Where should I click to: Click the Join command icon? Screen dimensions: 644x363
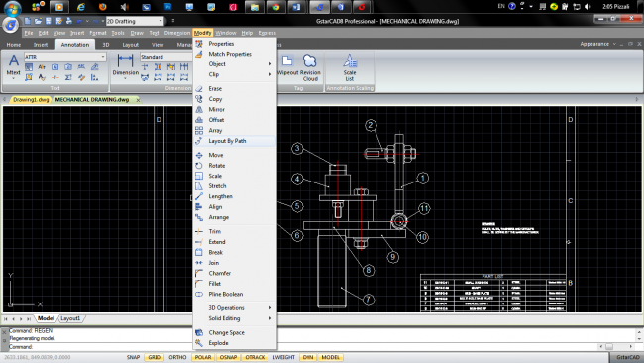coord(199,263)
